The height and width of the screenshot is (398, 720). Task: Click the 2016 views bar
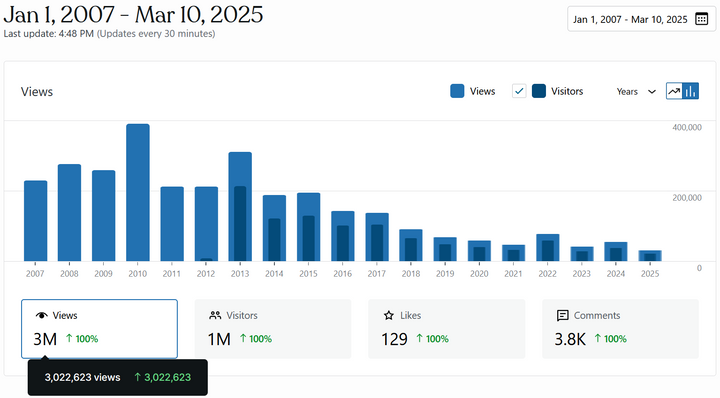[343, 236]
